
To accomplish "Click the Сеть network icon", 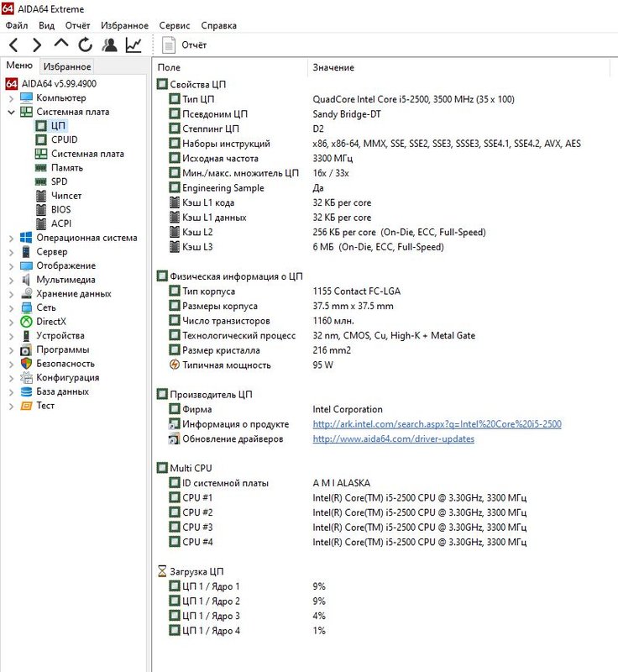I will click(27, 307).
